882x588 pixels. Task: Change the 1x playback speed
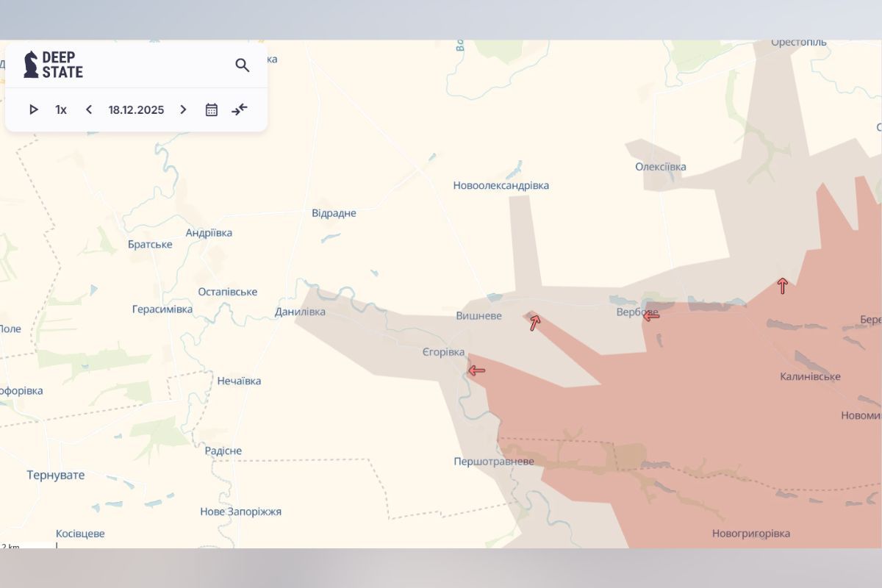click(x=61, y=110)
